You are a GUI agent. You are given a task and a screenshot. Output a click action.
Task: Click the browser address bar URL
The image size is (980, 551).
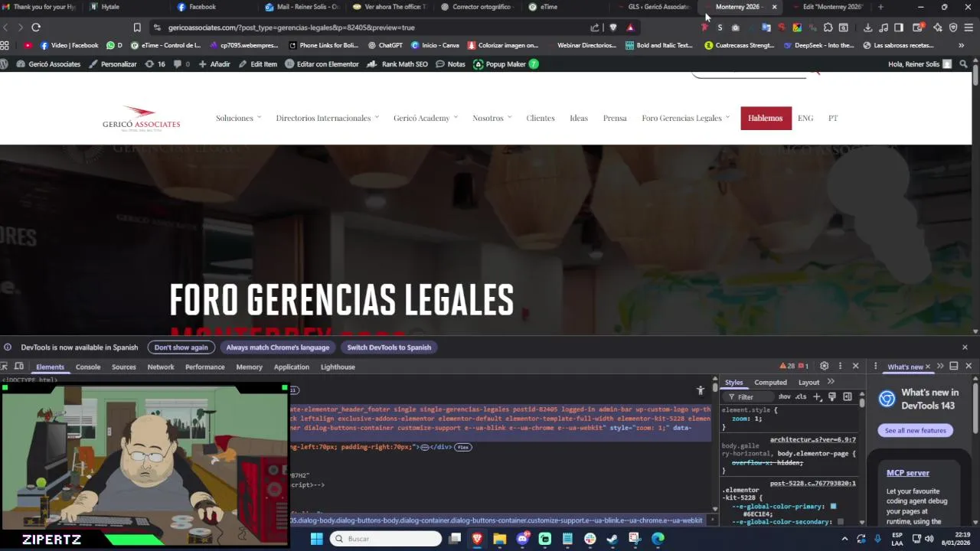[291, 28]
